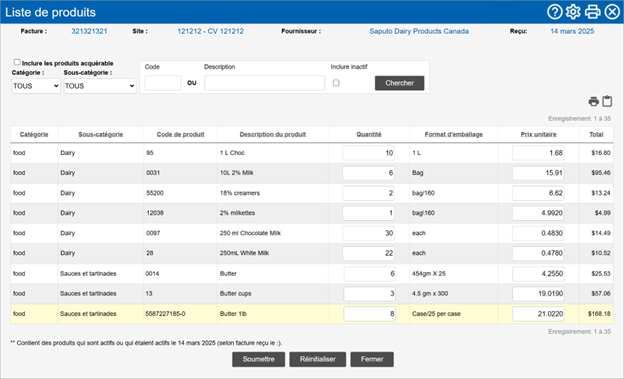Select the $95.46 total cell
Image resolution: width=624 pixels, height=379 pixels.
(x=596, y=173)
